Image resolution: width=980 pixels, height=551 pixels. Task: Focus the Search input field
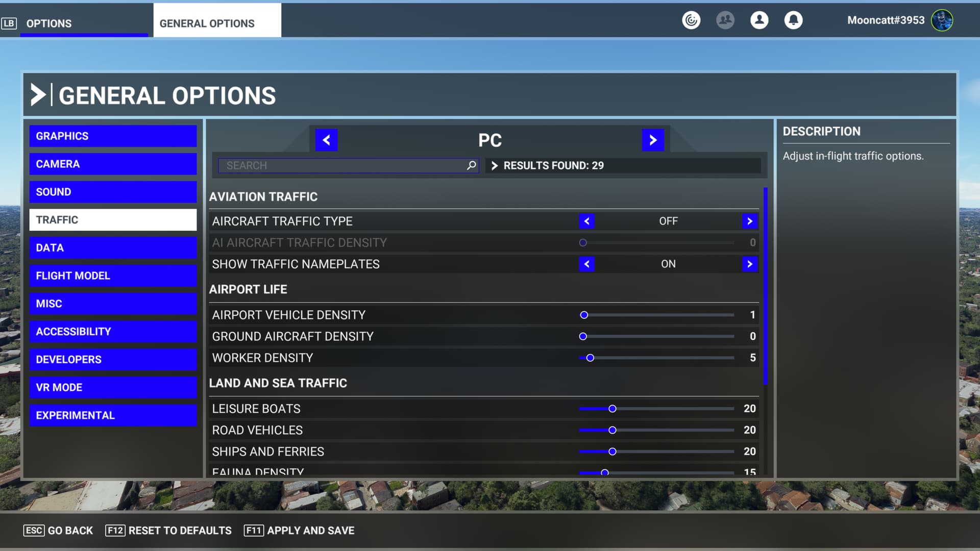point(342,166)
